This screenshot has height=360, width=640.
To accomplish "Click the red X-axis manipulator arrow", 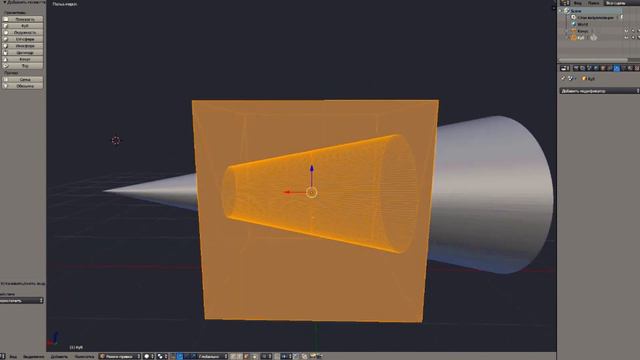I will pyautogui.click(x=288, y=192).
